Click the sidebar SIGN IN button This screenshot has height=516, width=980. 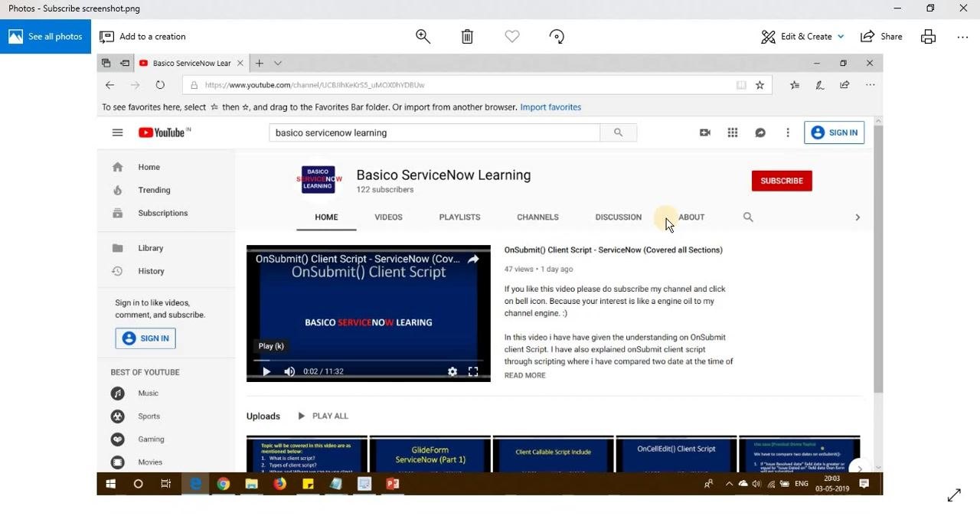click(x=145, y=338)
